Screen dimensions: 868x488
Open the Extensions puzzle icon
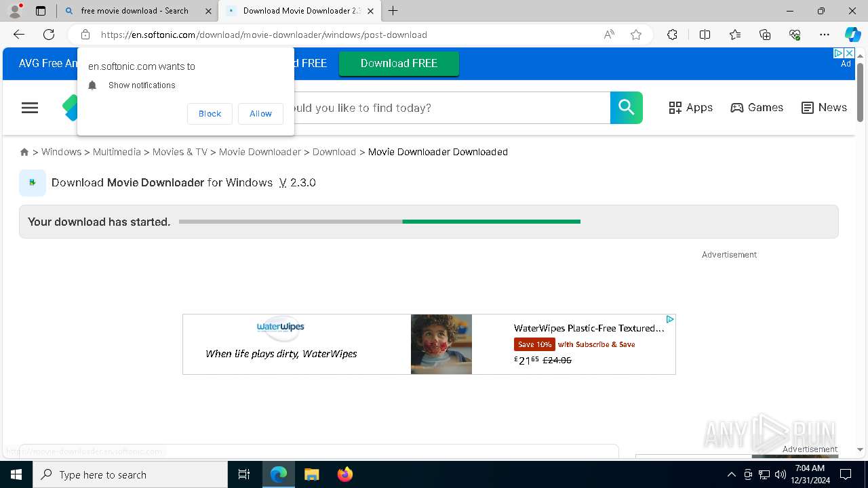coord(672,35)
